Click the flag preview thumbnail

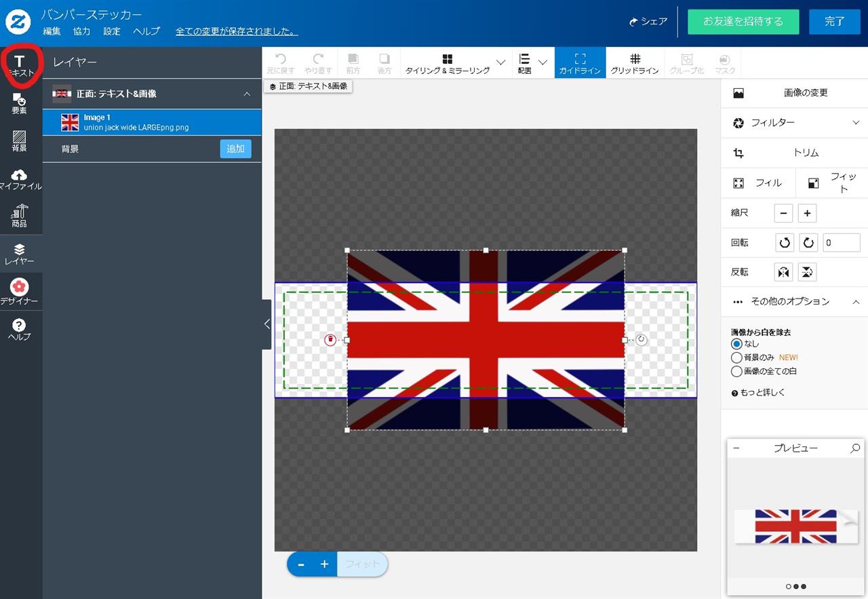tap(795, 526)
